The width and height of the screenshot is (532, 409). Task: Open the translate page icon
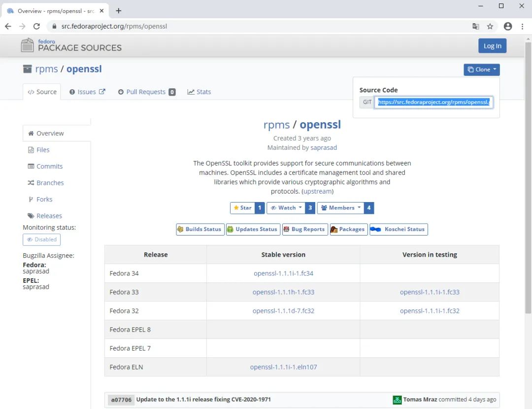coord(476,26)
